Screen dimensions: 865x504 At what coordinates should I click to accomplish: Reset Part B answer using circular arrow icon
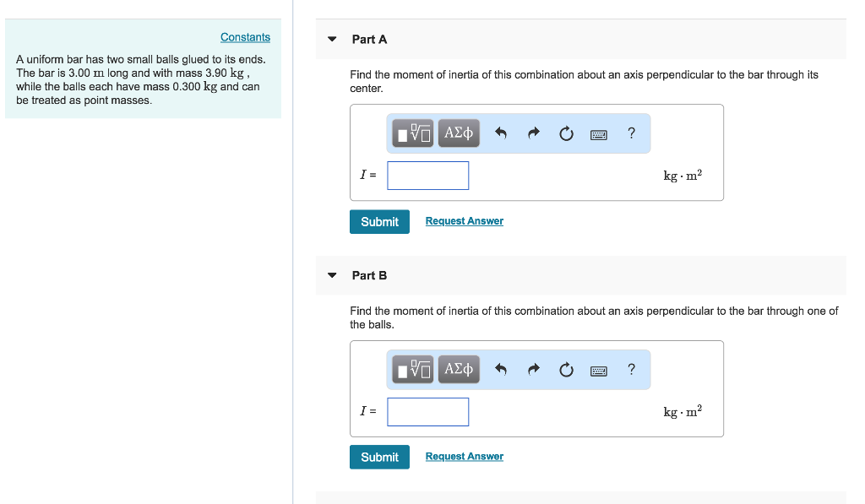point(566,369)
